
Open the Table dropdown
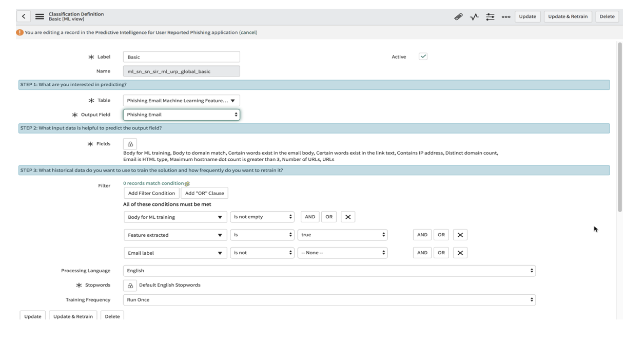[x=181, y=101]
